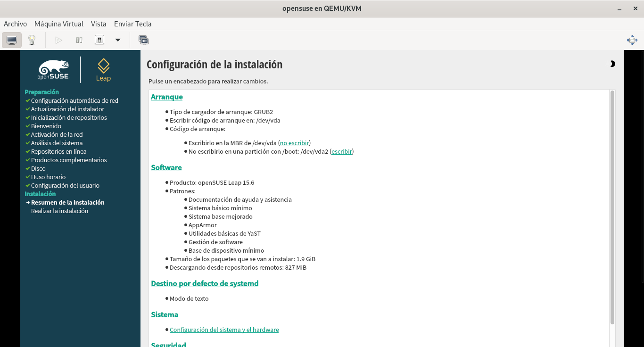The width and height of the screenshot is (644, 347).
Task: Click the 'Preparación' sidebar heading
Action: point(41,92)
